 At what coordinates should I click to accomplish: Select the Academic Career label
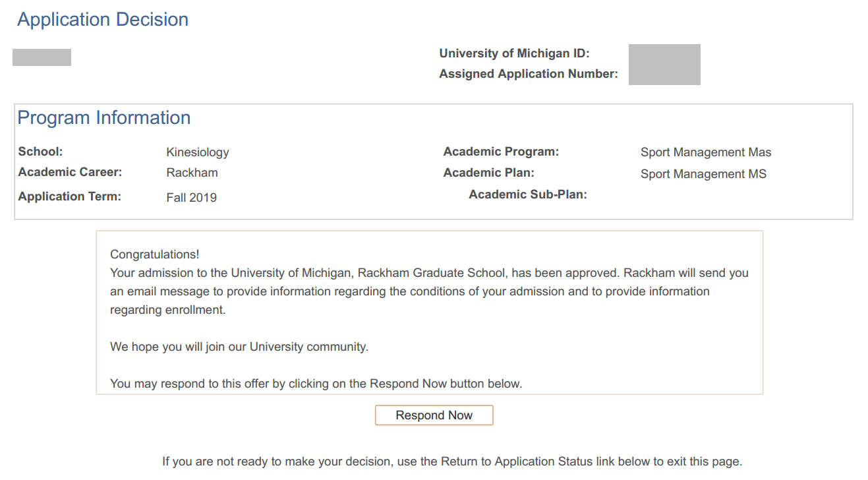(x=71, y=173)
